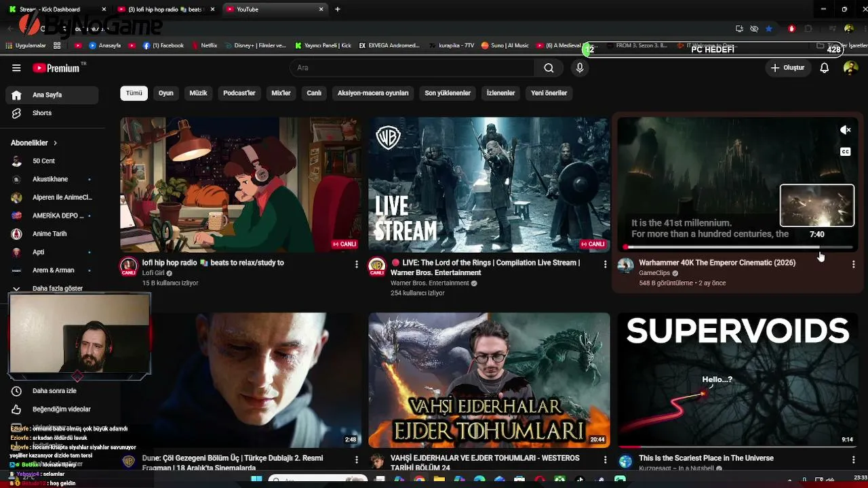Open the Apti subscription

click(x=52, y=252)
